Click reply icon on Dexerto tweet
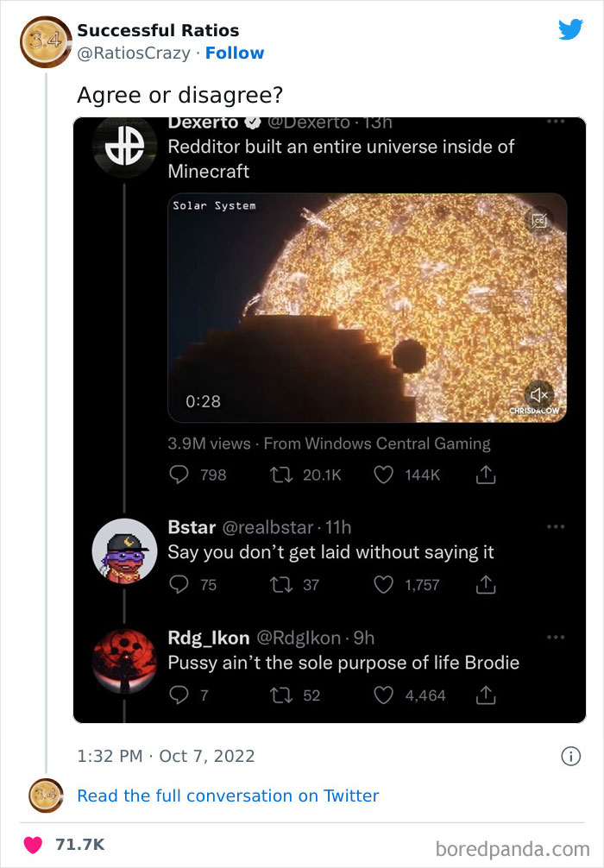 179,475
